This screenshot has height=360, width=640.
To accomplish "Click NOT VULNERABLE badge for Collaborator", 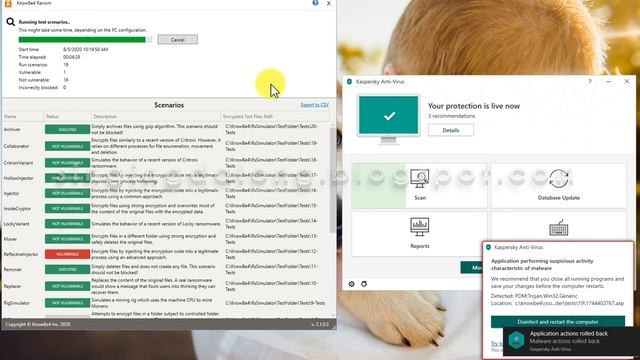I will 67,146.
